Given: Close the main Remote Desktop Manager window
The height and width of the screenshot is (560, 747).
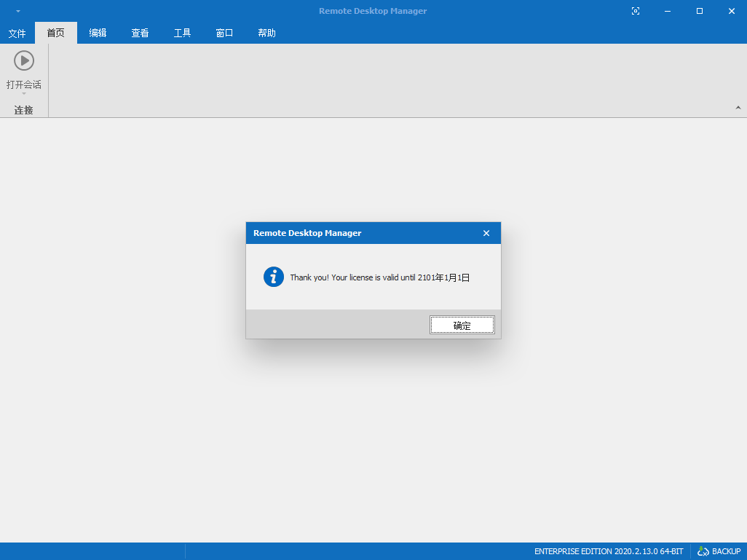Looking at the screenshot, I should [x=731, y=11].
